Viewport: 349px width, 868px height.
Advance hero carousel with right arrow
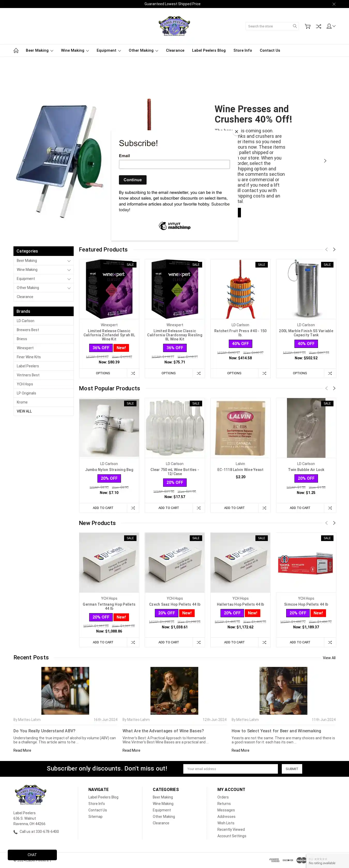click(325, 161)
